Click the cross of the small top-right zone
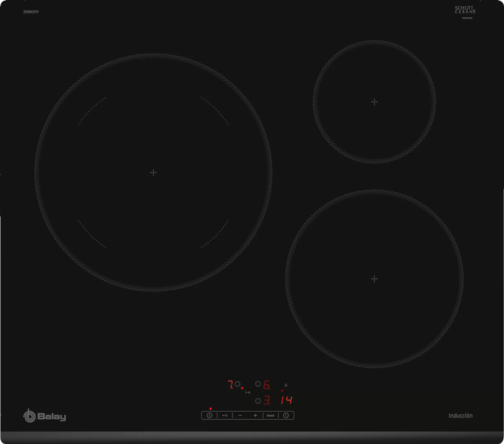 coord(374,102)
